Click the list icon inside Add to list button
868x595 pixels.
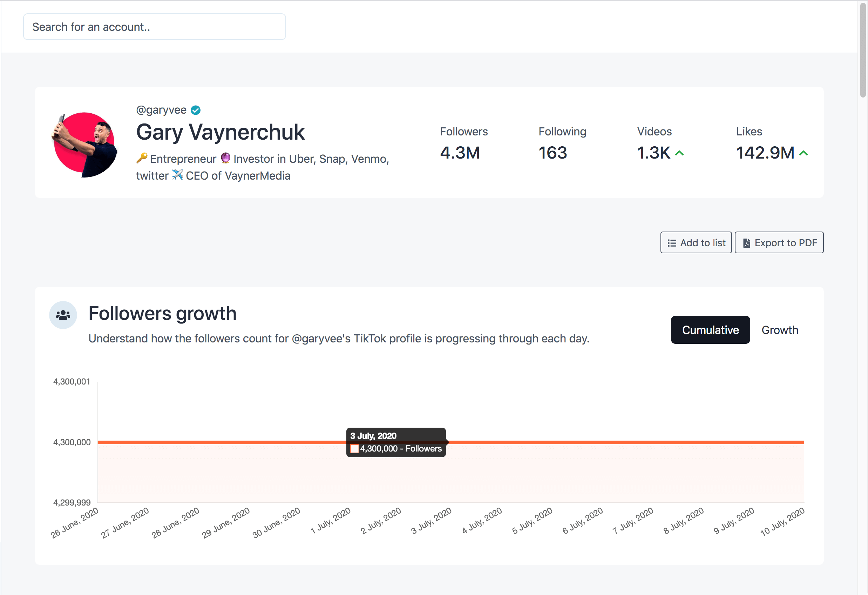tap(672, 242)
